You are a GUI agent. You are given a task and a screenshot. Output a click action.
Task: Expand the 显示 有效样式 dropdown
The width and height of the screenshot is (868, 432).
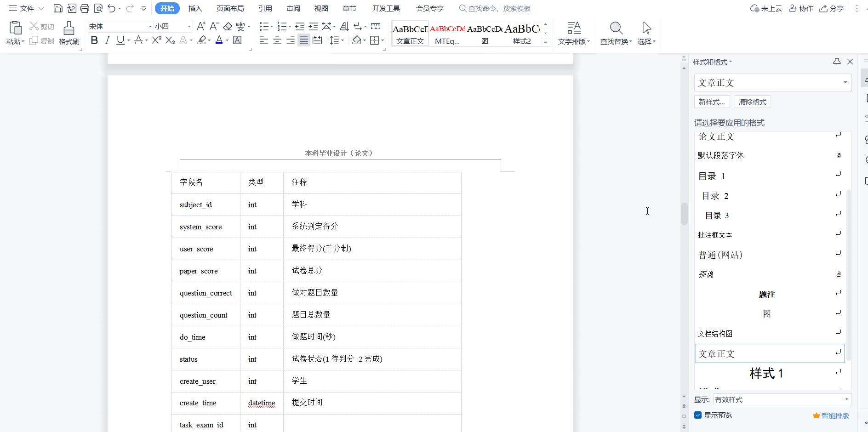click(x=846, y=399)
